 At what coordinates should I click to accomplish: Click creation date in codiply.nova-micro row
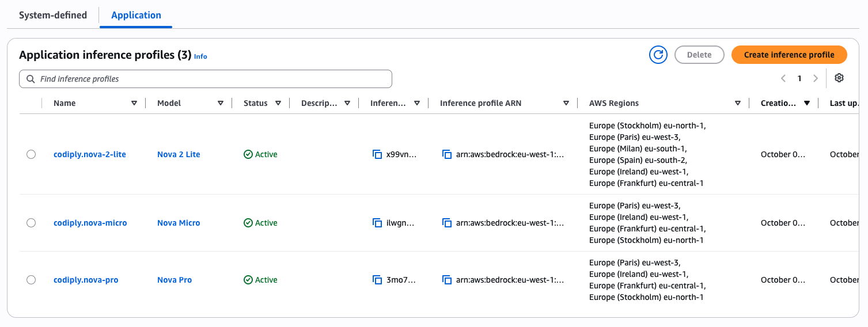pos(783,223)
